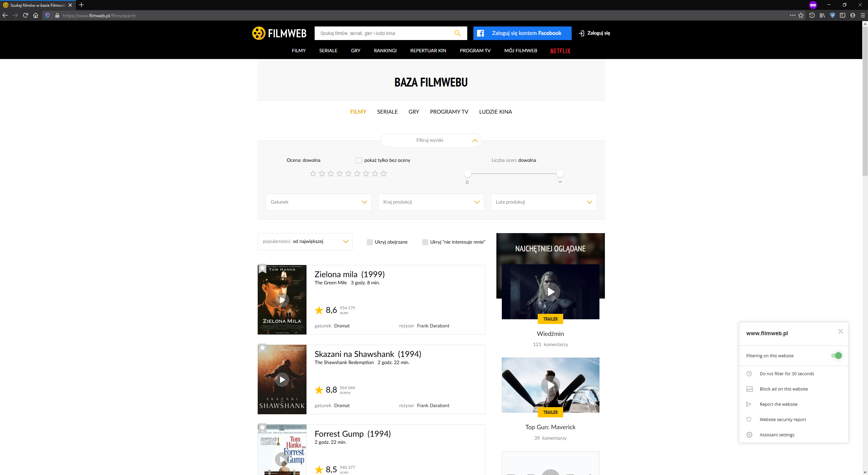Click the left handle of Liczba ocen slider
The image size is (868, 475).
click(468, 174)
